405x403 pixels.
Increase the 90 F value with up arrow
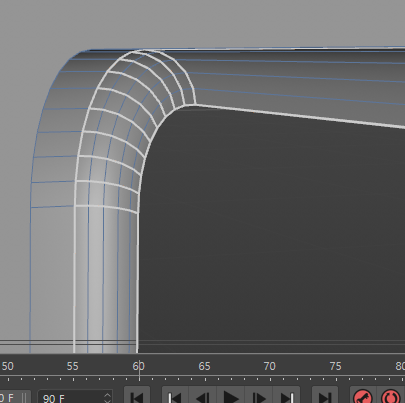pyautogui.click(x=107, y=395)
